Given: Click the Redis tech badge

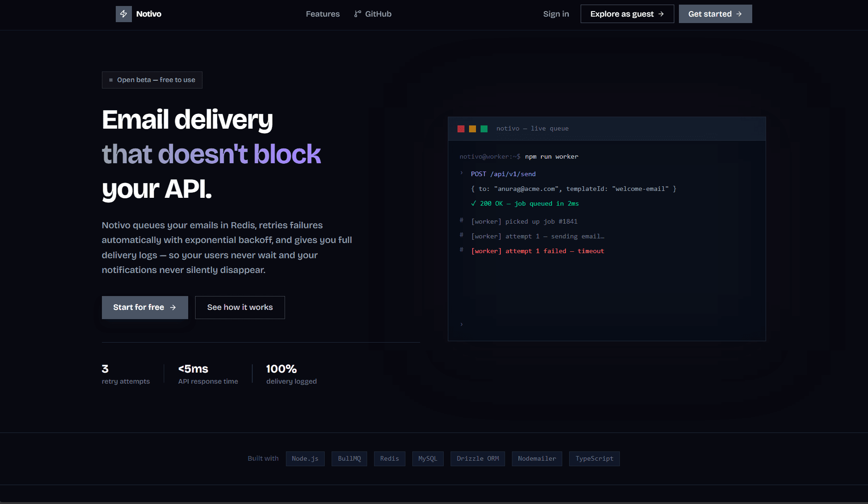Looking at the screenshot, I should tap(390, 459).
